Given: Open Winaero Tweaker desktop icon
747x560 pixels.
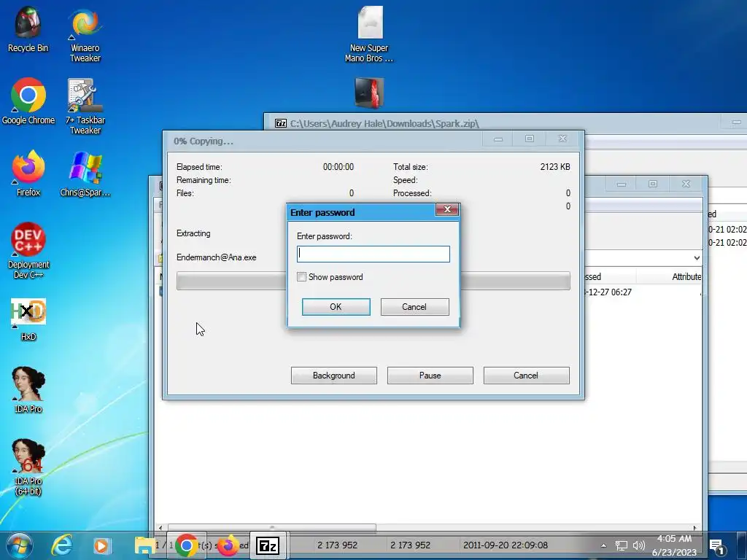Looking at the screenshot, I should point(85,34).
